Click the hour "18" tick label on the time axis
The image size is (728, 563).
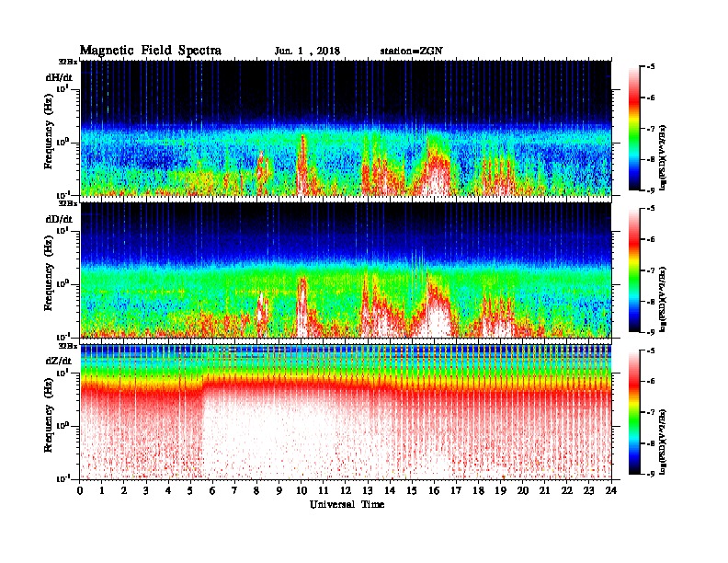[x=478, y=490]
